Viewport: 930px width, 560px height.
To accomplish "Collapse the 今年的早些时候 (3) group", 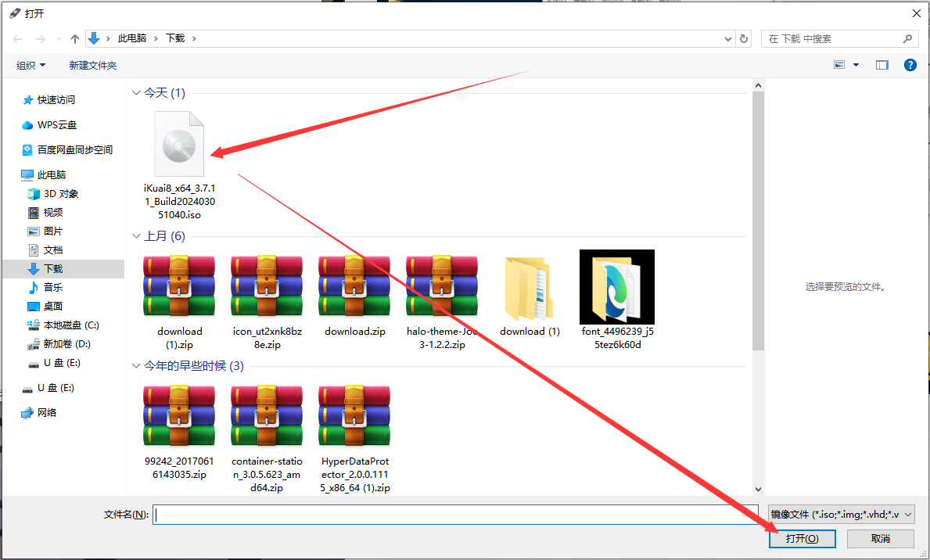I will (x=136, y=366).
